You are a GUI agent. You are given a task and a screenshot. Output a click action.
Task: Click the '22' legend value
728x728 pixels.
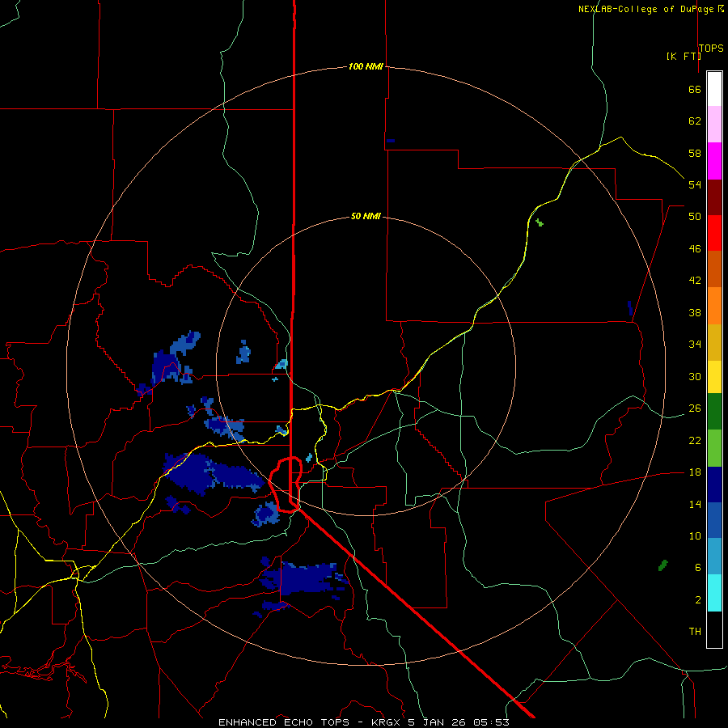coord(695,440)
